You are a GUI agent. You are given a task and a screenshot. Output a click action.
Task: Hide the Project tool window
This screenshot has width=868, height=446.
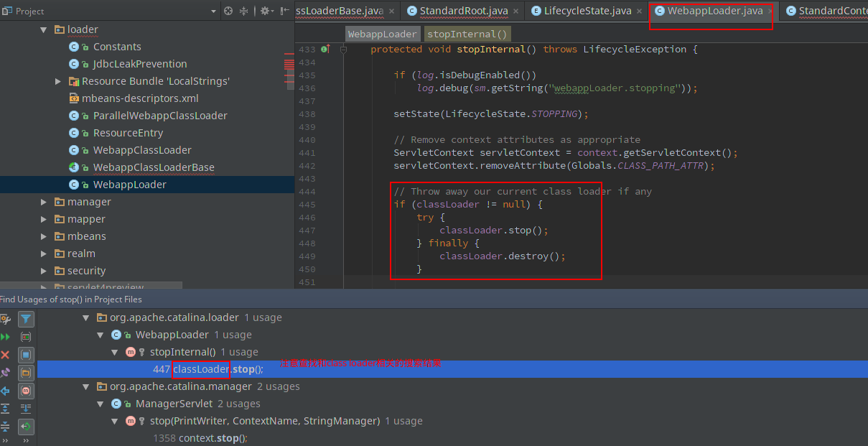click(286, 11)
